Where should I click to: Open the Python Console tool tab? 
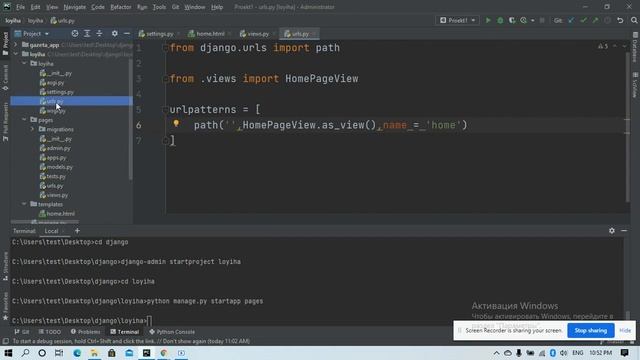(x=172, y=332)
